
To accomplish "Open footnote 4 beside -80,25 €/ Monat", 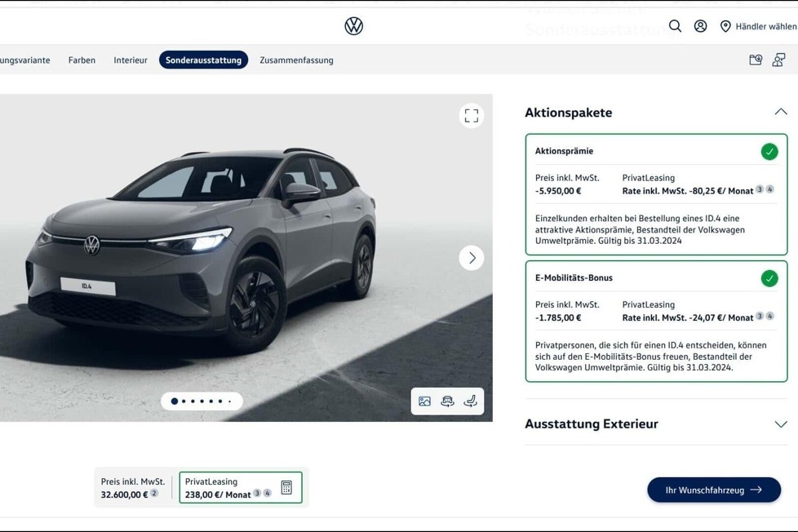I will click(x=770, y=189).
